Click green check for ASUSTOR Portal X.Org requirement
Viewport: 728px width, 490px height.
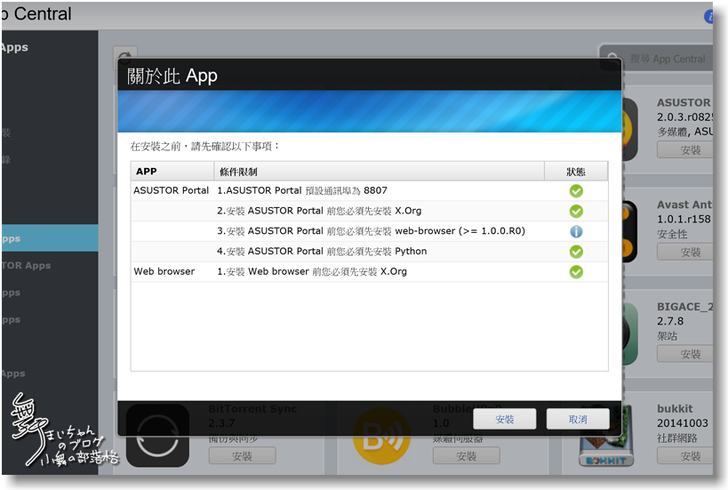[576, 211]
